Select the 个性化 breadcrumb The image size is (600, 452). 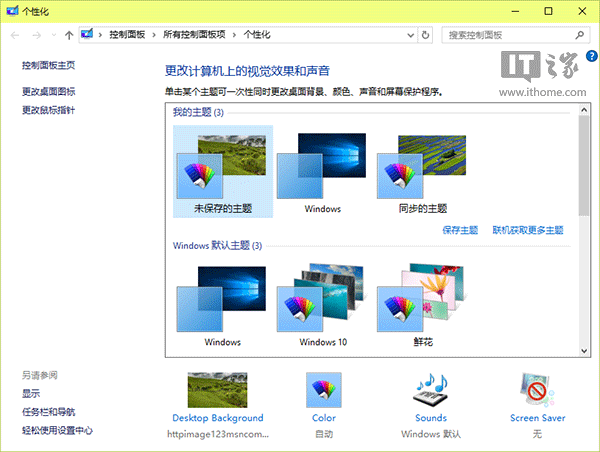[x=257, y=35]
